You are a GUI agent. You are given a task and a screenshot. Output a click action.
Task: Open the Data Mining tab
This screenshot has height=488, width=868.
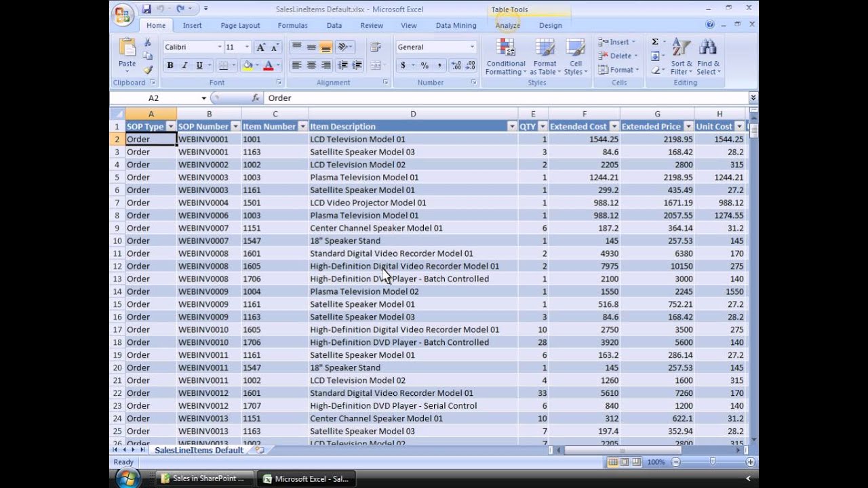pyautogui.click(x=456, y=26)
